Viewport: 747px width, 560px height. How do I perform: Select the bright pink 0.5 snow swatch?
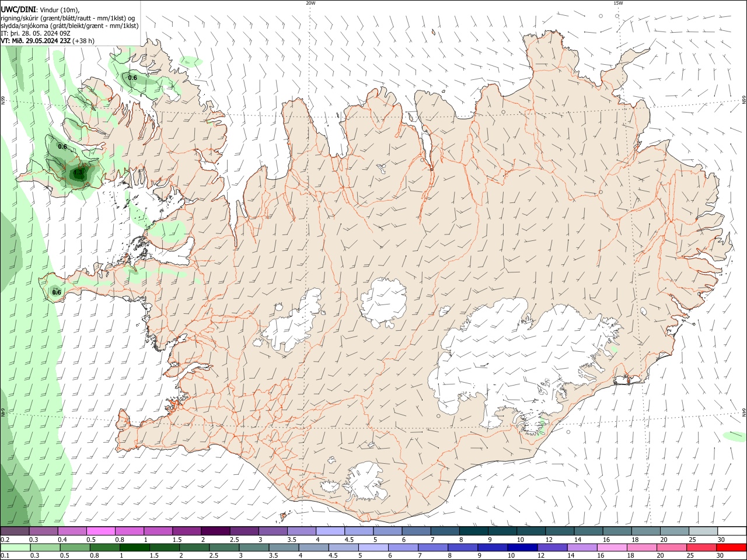(101, 531)
